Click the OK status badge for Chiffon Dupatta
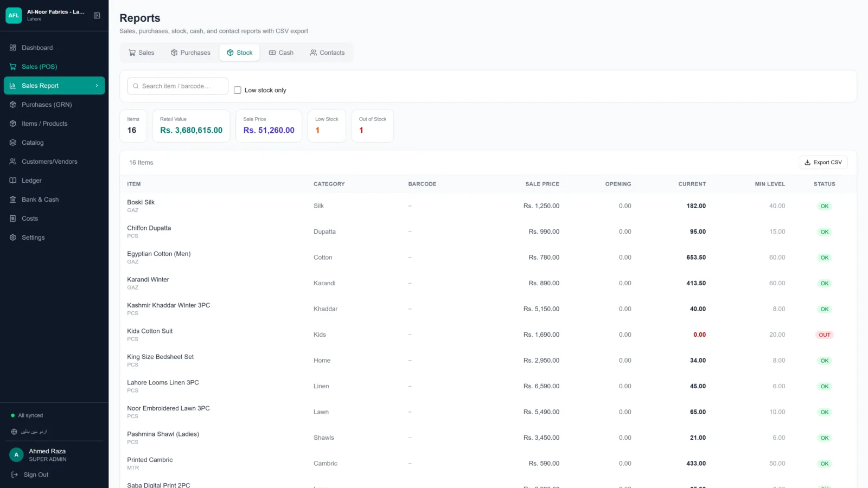 pyautogui.click(x=824, y=232)
